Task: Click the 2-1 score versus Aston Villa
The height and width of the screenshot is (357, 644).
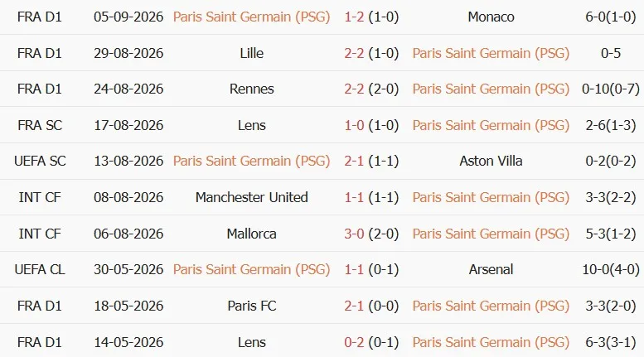Action: click(x=354, y=161)
